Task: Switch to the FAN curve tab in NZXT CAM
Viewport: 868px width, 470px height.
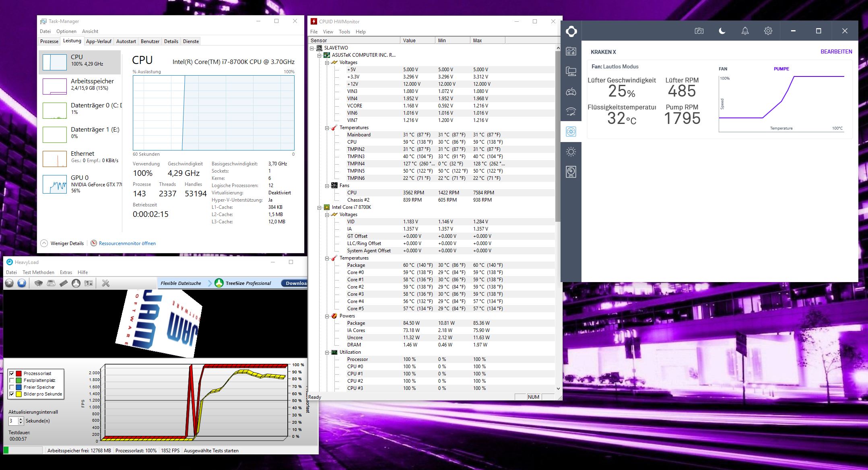Action: [x=723, y=69]
